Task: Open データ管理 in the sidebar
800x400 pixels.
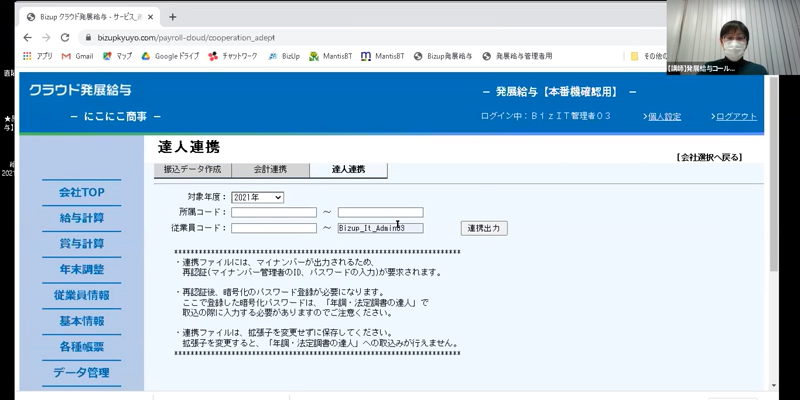Action: coord(82,373)
